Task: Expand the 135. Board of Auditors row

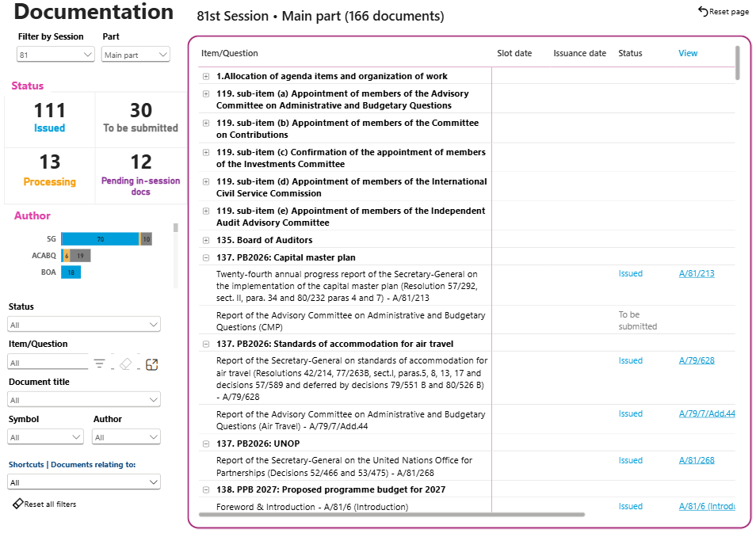Action: pyautogui.click(x=206, y=241)
